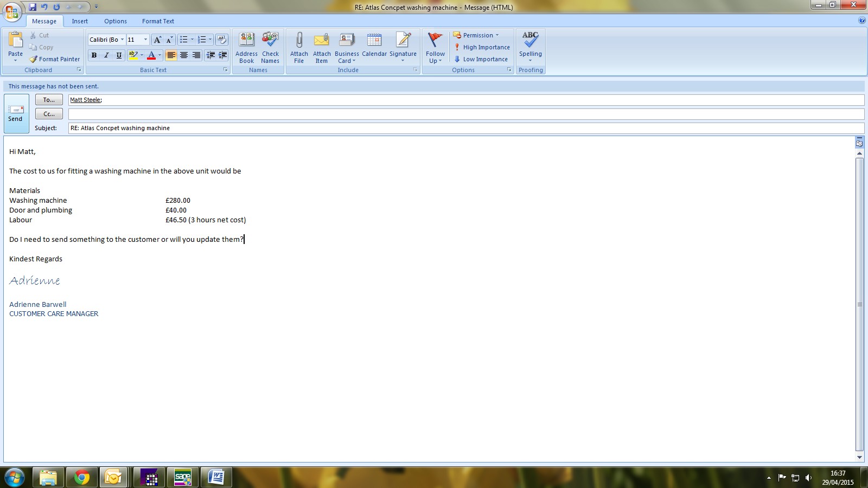Select the Format Painter tool
The height and width of the screenshot is (488, 868).
[x=55, y=59]
